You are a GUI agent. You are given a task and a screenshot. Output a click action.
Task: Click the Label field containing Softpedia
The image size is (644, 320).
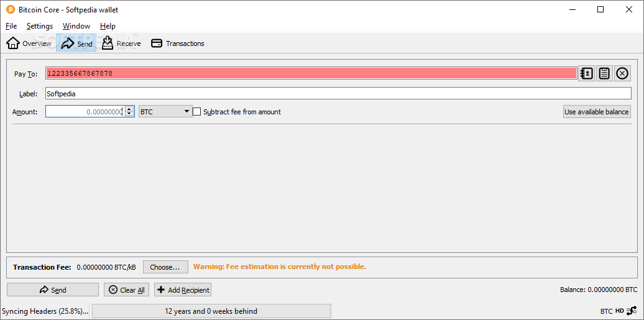pyautogui.click(x=338, y=94)
